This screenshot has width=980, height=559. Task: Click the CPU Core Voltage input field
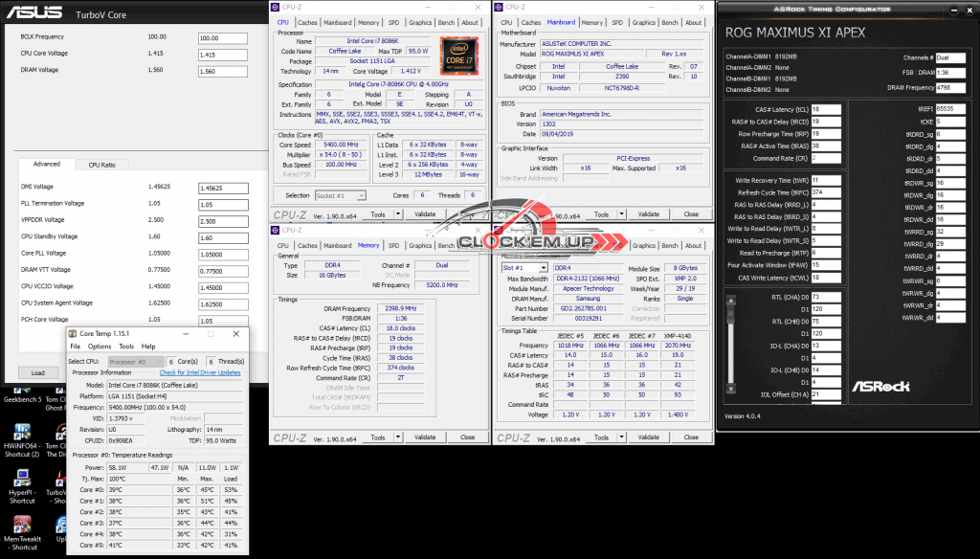221,55
